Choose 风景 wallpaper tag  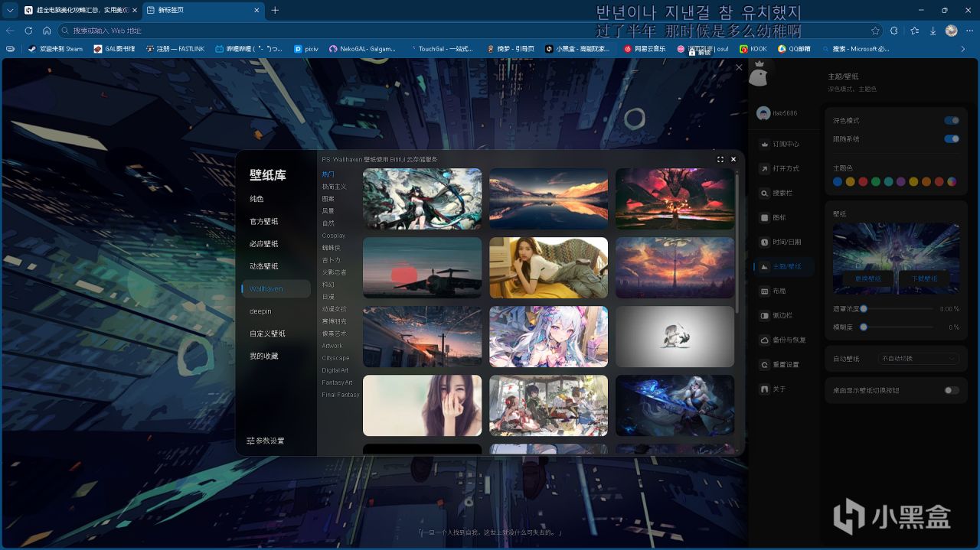pos(328,211)
